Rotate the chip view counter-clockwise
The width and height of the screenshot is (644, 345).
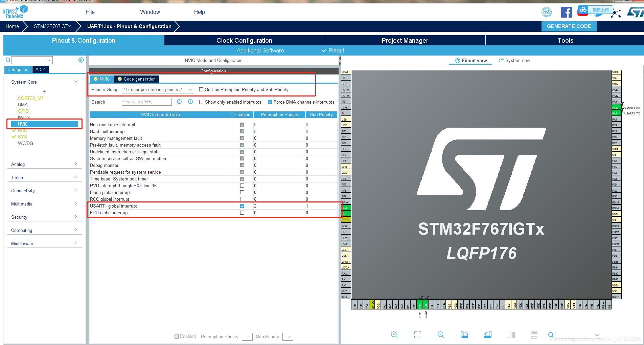488,335
